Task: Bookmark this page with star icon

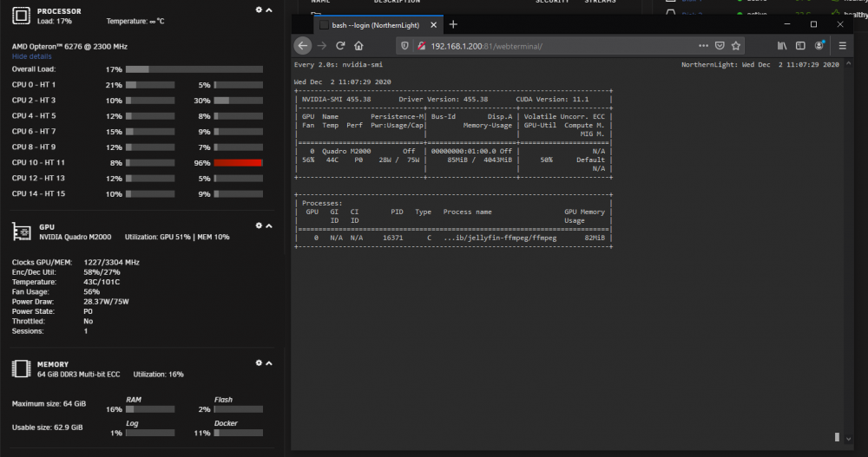Action: pyautogui.click(x=736, y=46)
